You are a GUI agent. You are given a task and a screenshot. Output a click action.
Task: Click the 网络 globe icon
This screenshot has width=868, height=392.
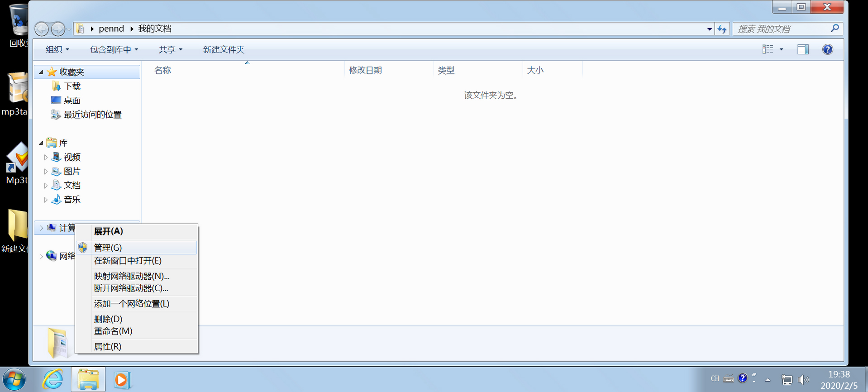[x=52, y=256]
